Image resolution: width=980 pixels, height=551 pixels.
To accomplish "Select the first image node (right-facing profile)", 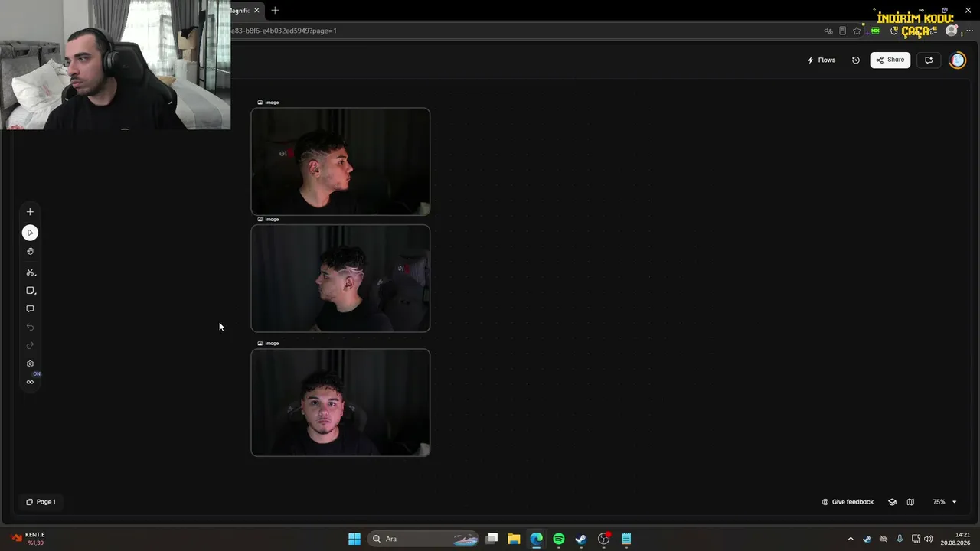I will (x=341, y=161).
